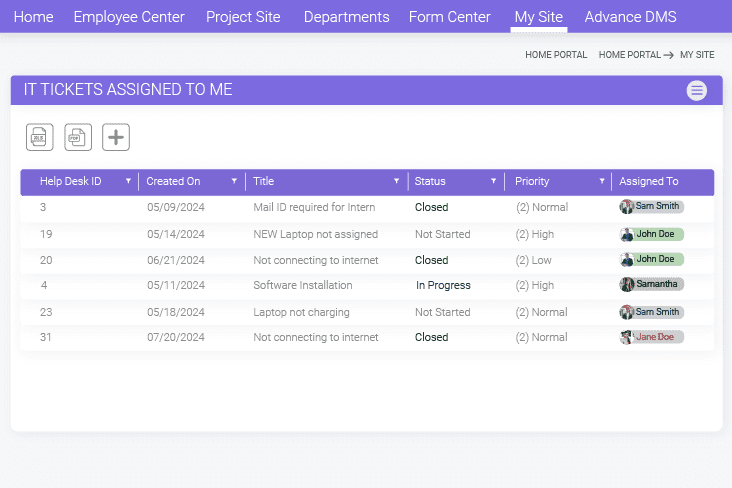Open the Form Center menu
Image resolution: width=732 pixels, height=488 pixels.
click(x=449, y=17)
